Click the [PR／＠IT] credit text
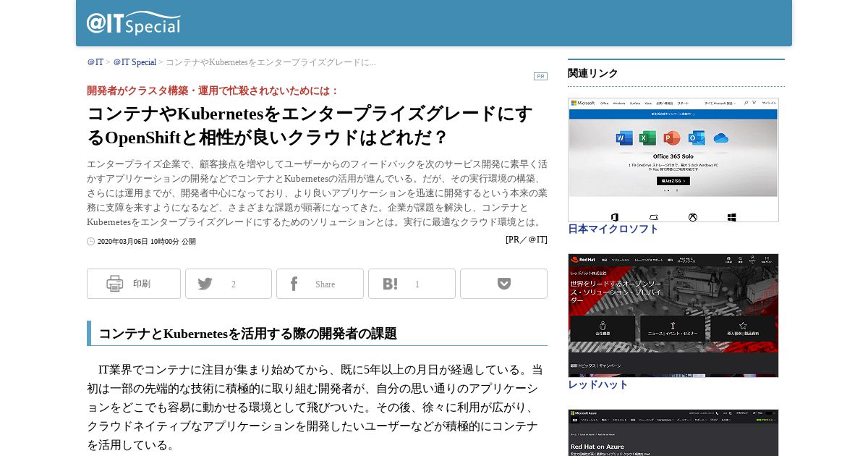Image resolution: width=868 pixels, height=456 pixels. (x=527, y=240)
